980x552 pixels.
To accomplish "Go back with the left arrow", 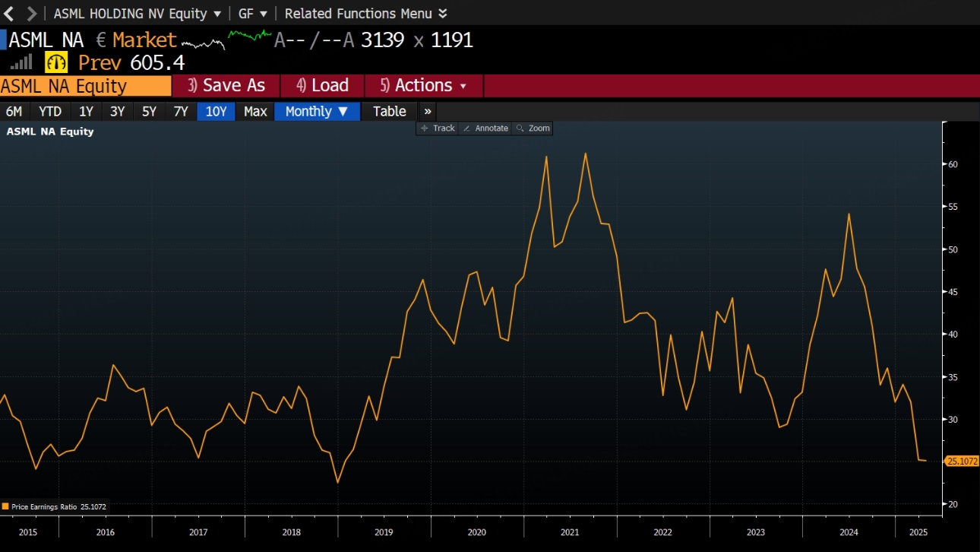I will coord(9,13).
